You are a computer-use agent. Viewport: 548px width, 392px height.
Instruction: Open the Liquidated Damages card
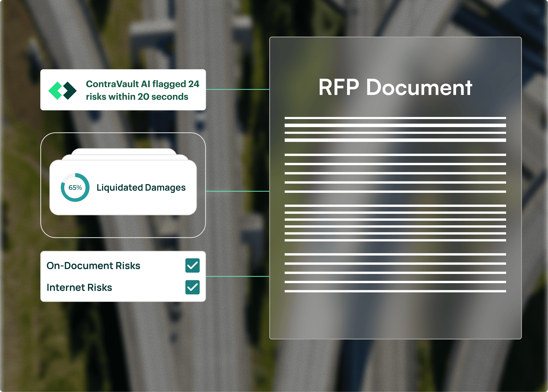pyautogui.click(x=123, y=187)
